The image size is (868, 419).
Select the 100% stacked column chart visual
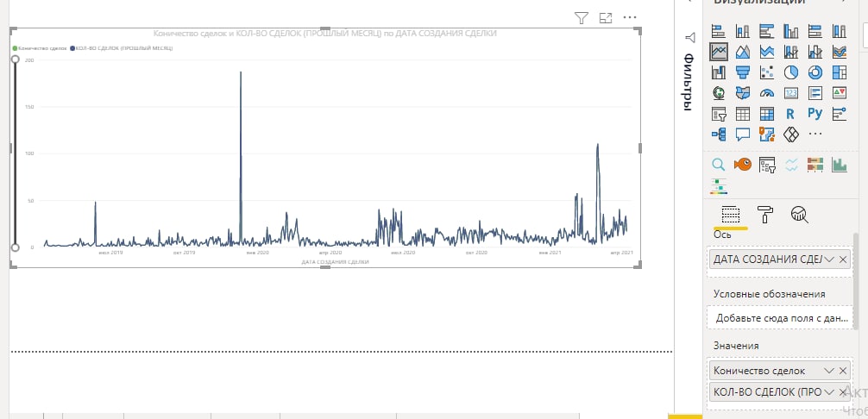[x=840, y=31]
